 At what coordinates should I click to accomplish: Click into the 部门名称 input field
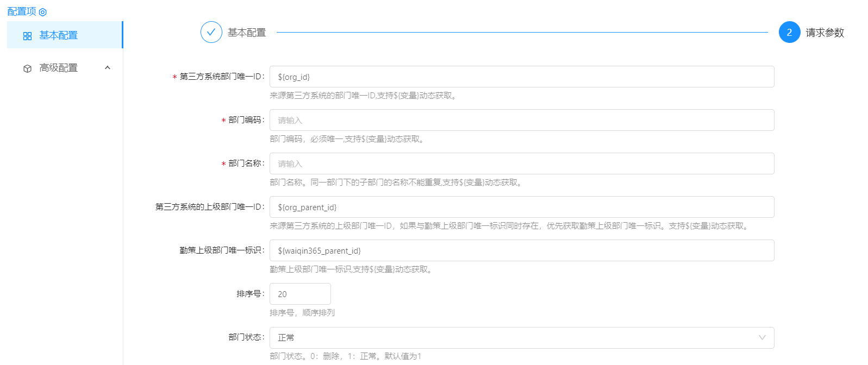[521, 163]
